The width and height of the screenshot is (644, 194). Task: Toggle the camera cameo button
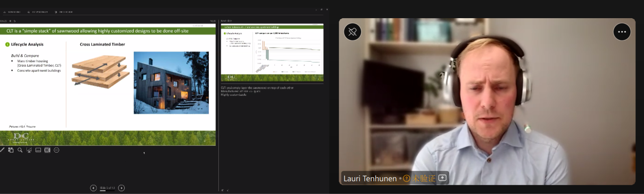click(x=47, y=150)
